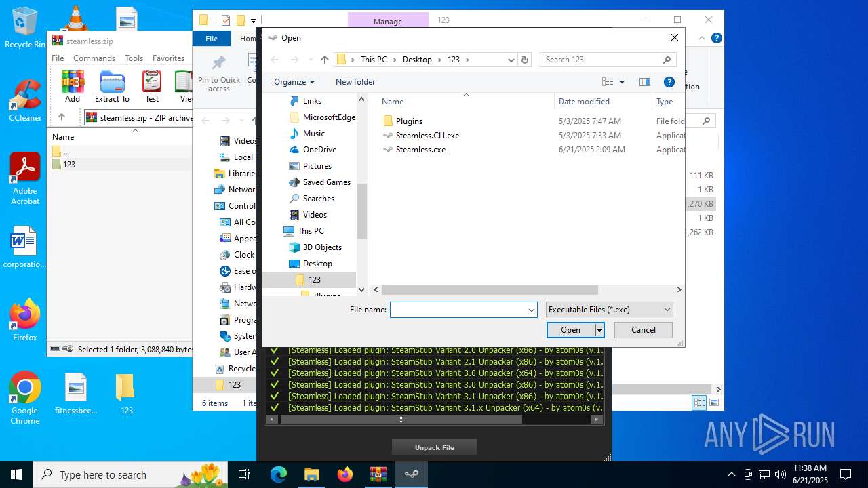This screenshot has width=868, height=488.
Task: Expand the path chevron after 123
Action: pyautogui.click(x=467, y=60)
